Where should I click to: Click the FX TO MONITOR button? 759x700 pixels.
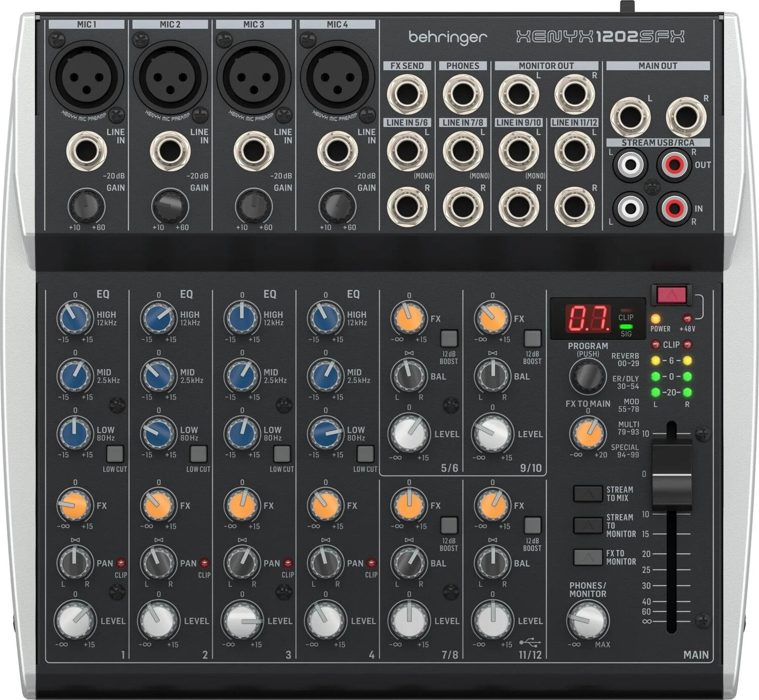pos(587,557)
